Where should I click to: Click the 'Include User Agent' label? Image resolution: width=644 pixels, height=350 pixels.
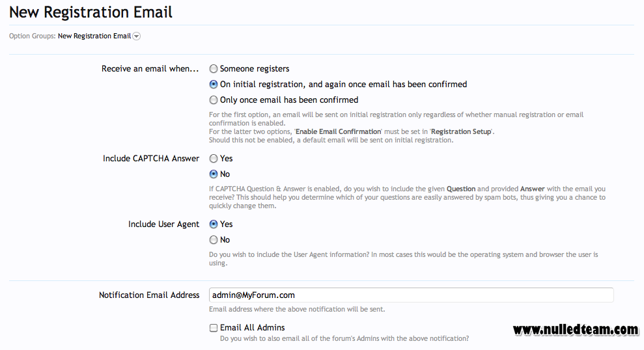(x=163, y=224)
